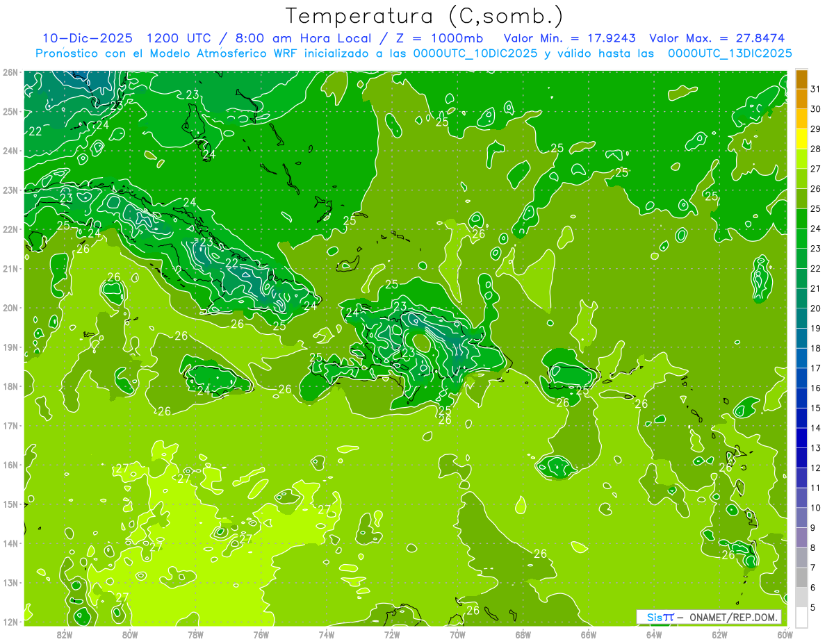Click the orange 30–31 swatch on the color scale
The height and width of the screenshot is (644, 834).
[801, 99]
